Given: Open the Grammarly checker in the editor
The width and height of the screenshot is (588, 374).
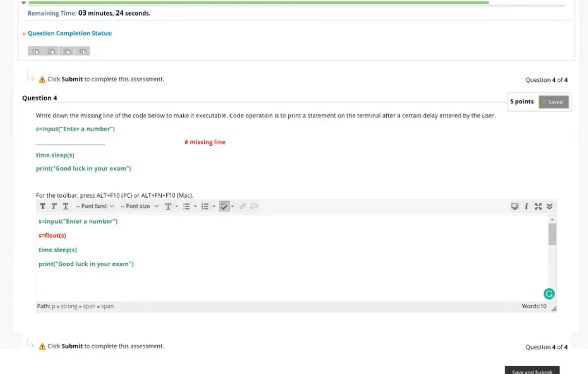Looking at the screenshot, I should coord(549,293).
